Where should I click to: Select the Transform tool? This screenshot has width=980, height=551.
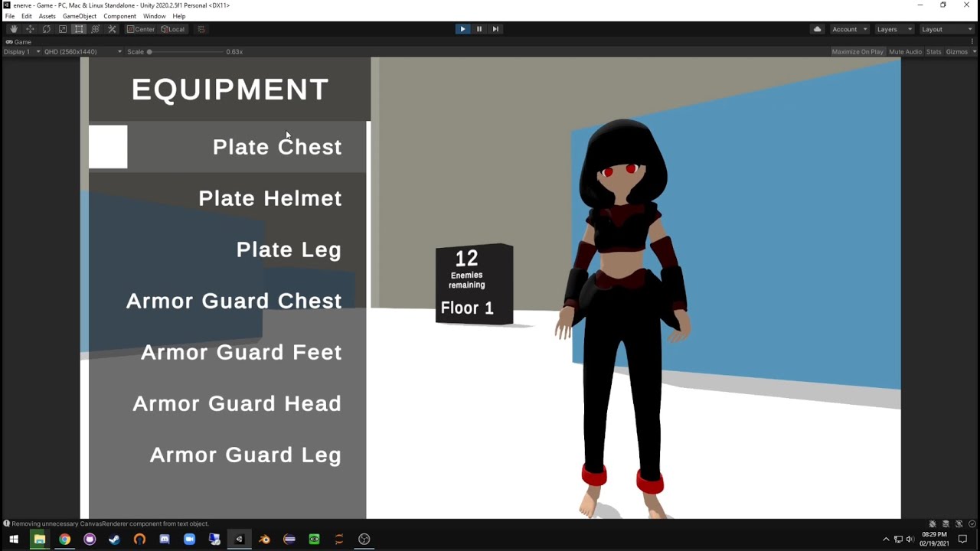(x=95, y=29)
